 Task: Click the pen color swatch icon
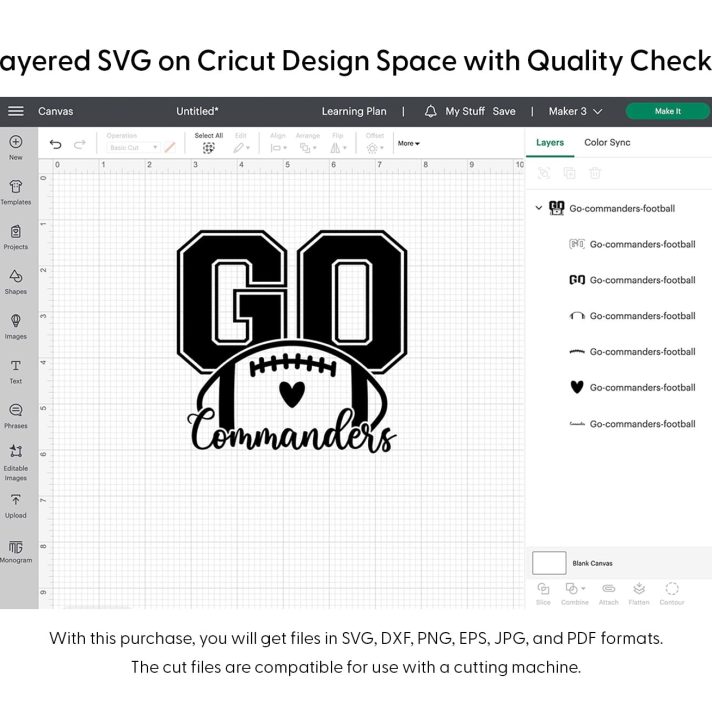click(x=170, y=147)
